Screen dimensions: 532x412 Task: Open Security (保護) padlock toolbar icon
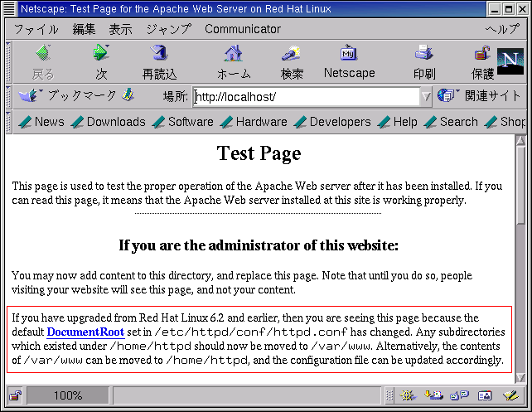(482, 53)
